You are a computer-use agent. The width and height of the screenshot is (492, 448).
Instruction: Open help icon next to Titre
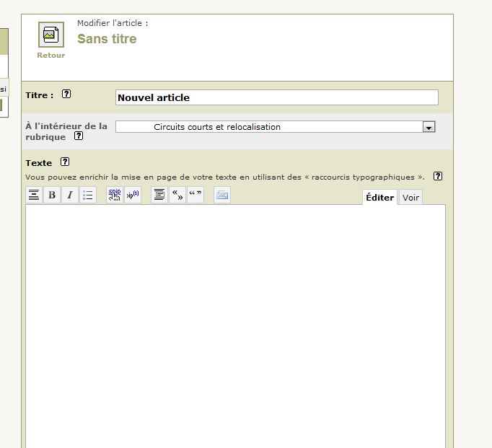66,94
